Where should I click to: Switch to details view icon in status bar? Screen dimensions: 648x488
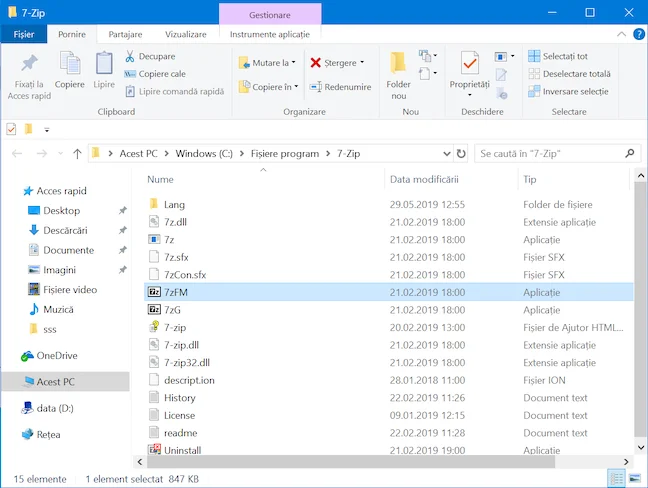point(616,478)
